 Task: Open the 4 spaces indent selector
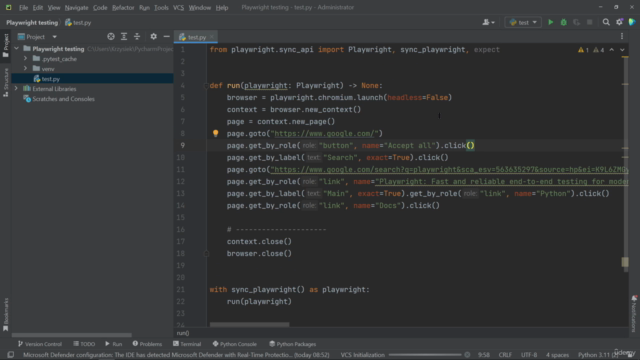pyautogui.click(x=557, y=355)
